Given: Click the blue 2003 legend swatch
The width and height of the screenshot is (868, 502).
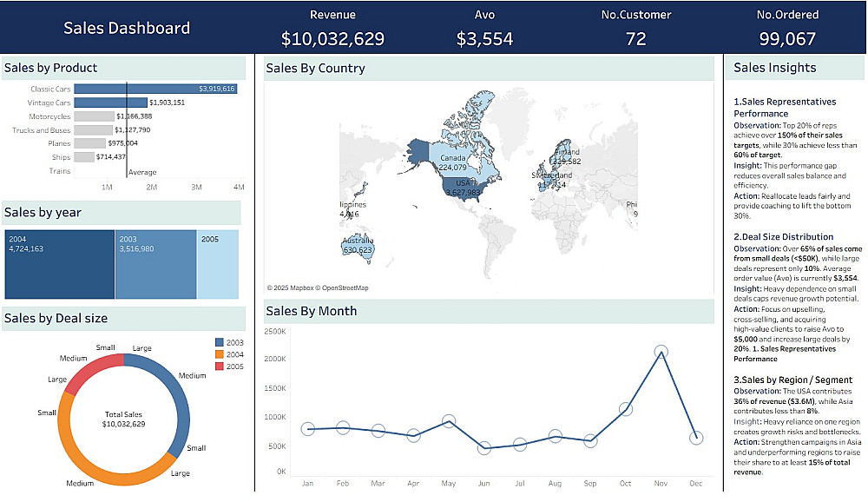Looking at the screenshot, I should pyautogui.click(x=219, y=342).
